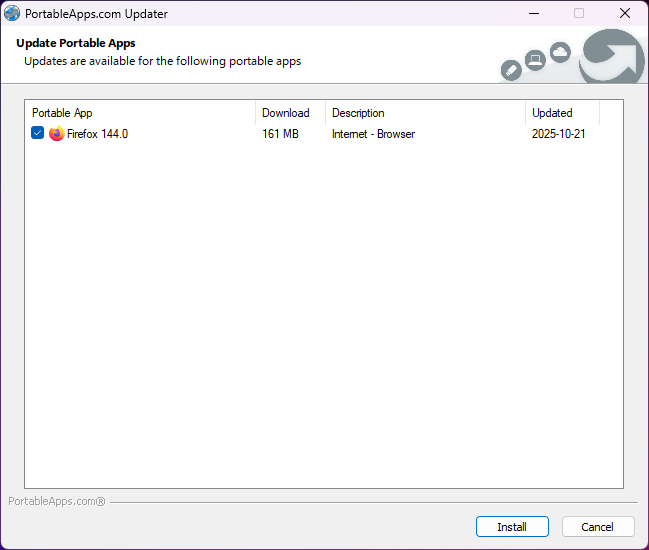Uncheck the Firefox 144.0 checkbox
Image resolution: width=649 pixels, height=550 pixels.
[x=38, y=134]
